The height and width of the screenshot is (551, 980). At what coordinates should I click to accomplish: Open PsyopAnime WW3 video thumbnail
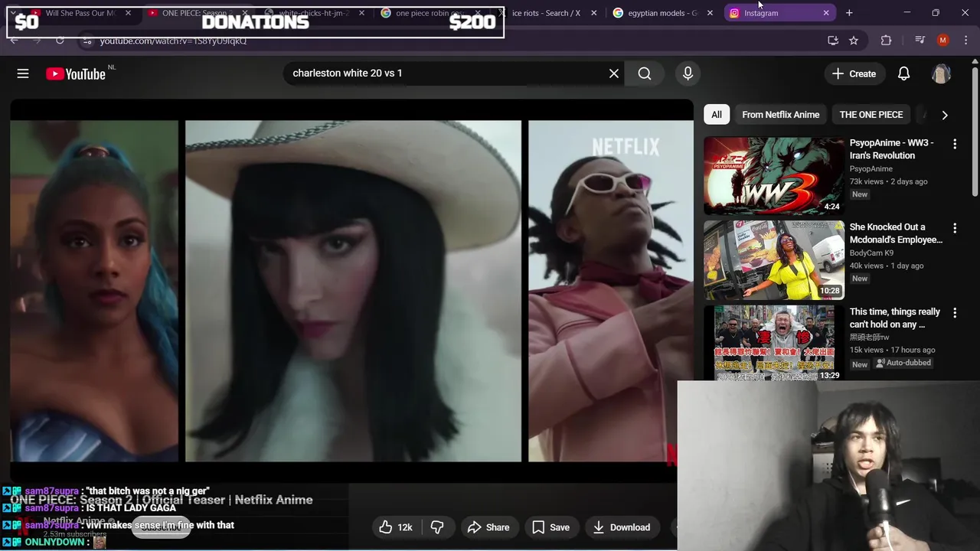coord(774,175)
